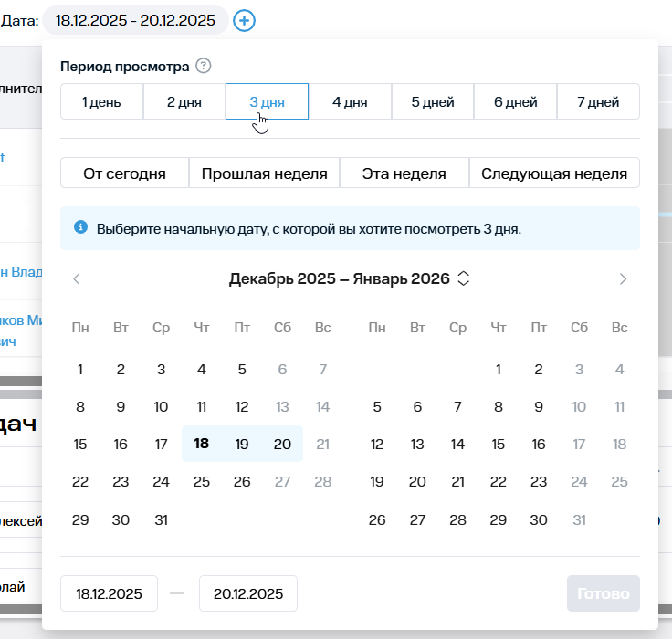Screen dimensions: 672x639
Task: Select the Прошлая неделя preset
Action: tap(264, 173)
